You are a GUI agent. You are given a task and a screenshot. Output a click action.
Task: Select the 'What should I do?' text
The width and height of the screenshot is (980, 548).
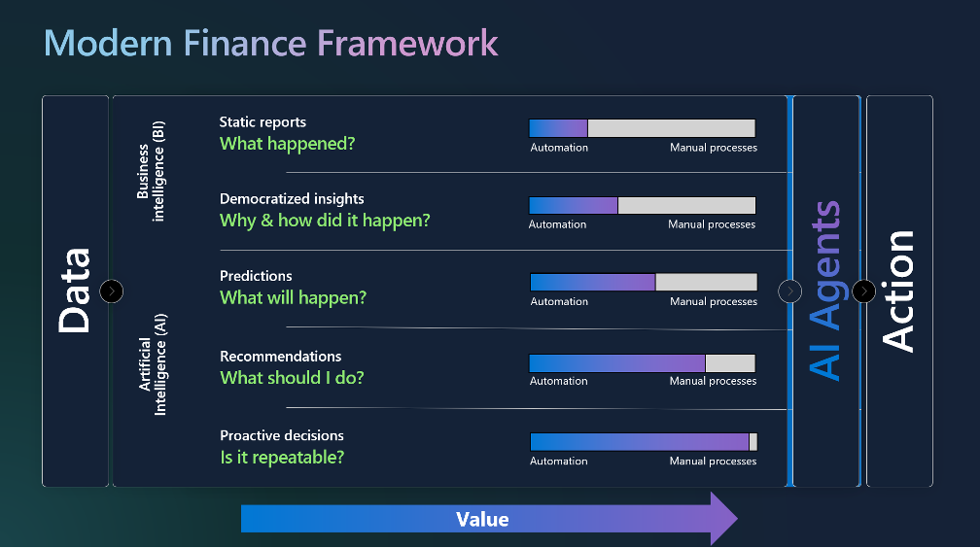pos(292,378)
